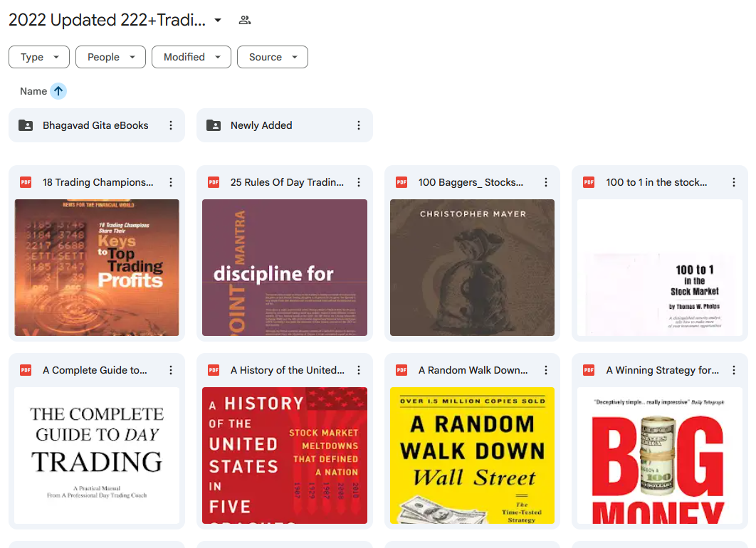
Task: Open more options for Bhagavad Gita eBooks folder
Action: tap(171, 125)
